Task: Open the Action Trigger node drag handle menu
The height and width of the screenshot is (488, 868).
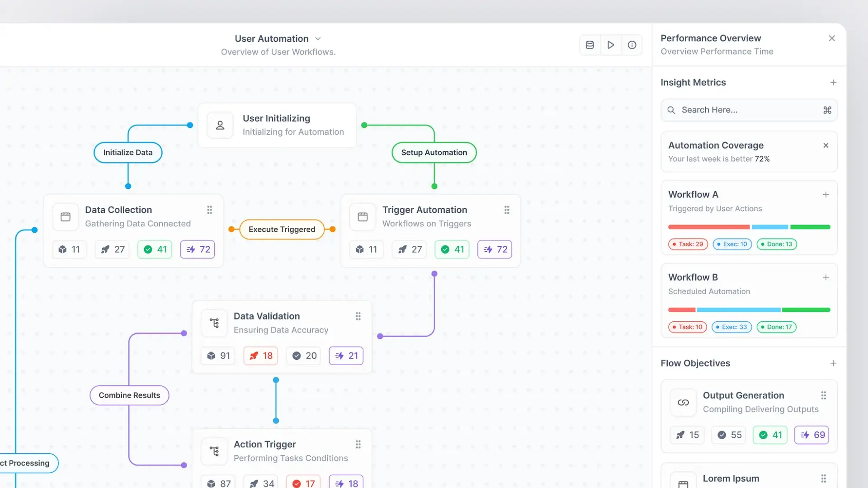Action: [358, 445]
